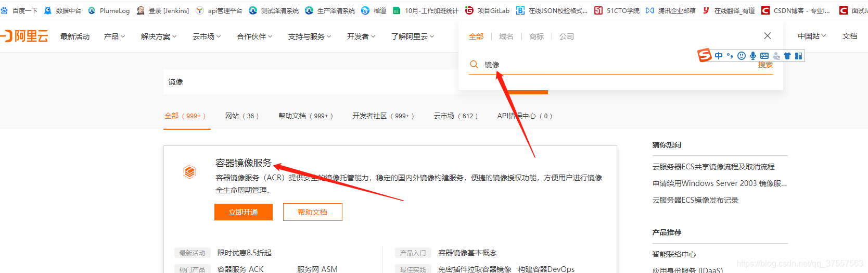Open the 10月-工作加班统计 spreadsheet bookmark
The image size is (868, 273).
point(426,10)
